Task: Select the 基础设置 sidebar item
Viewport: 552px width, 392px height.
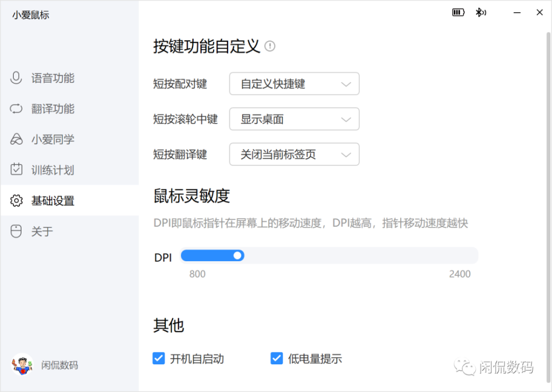Action: pos(70,200)
